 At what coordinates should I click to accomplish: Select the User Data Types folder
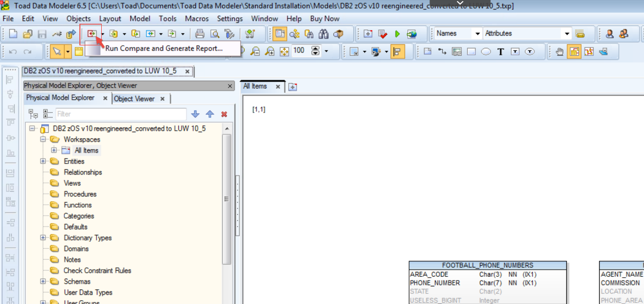pyautogui.click(x=88, y=293)
